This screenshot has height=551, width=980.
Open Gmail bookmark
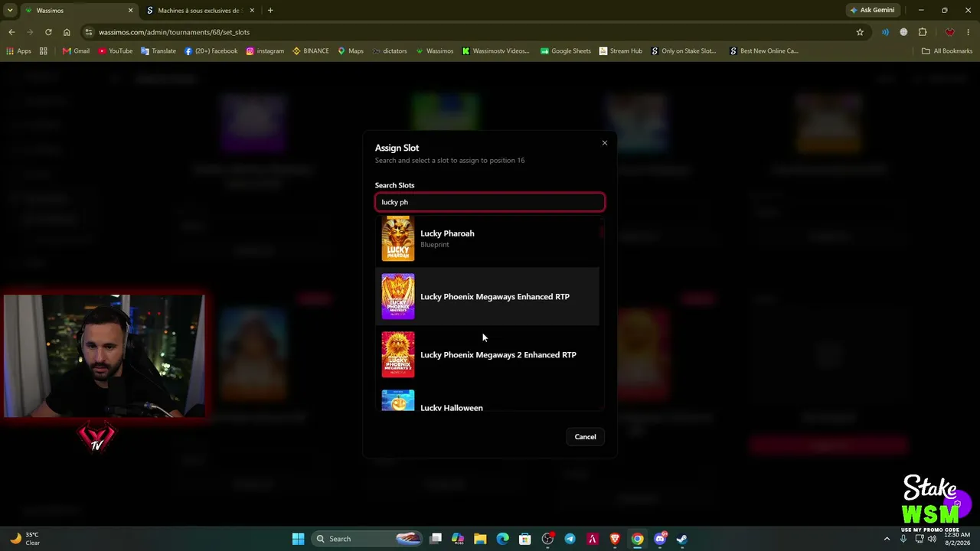click(x=76, y=51)
